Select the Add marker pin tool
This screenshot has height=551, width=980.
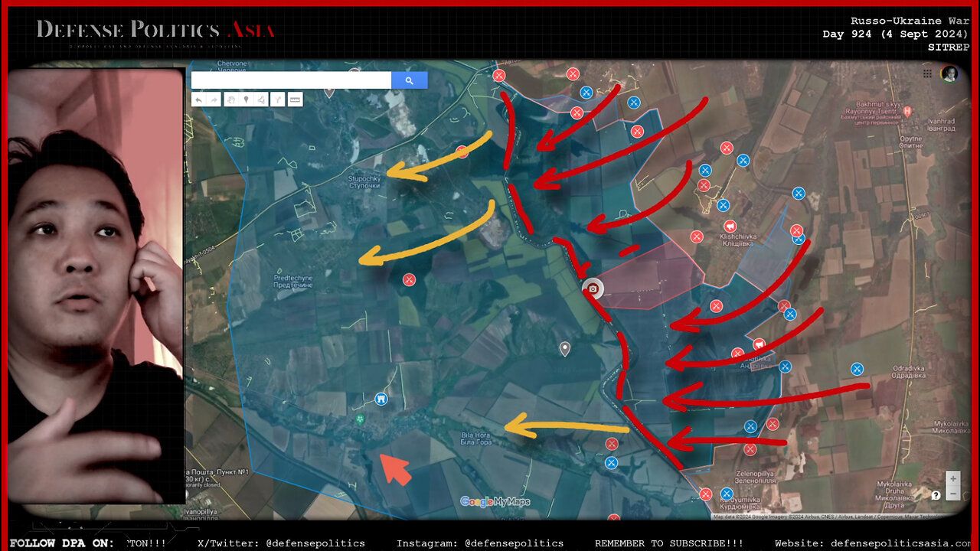pyautogui.click(x=246, y=99)
